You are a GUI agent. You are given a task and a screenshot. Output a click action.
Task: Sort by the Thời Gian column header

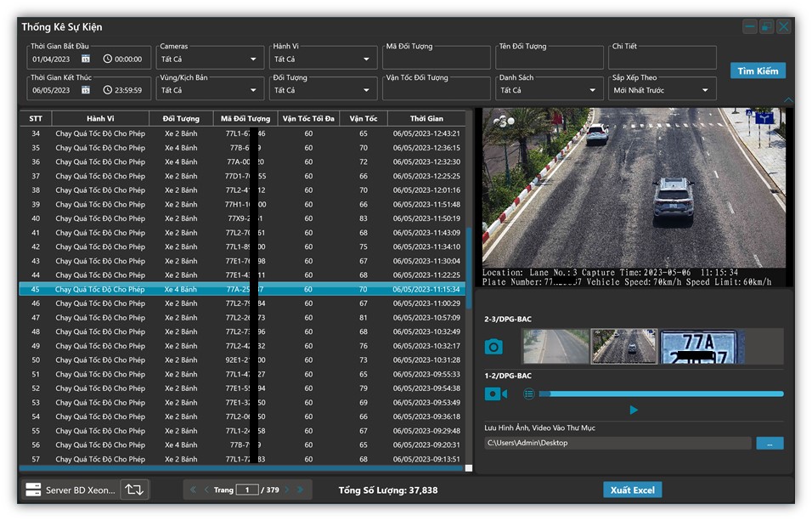click(426, 119)
